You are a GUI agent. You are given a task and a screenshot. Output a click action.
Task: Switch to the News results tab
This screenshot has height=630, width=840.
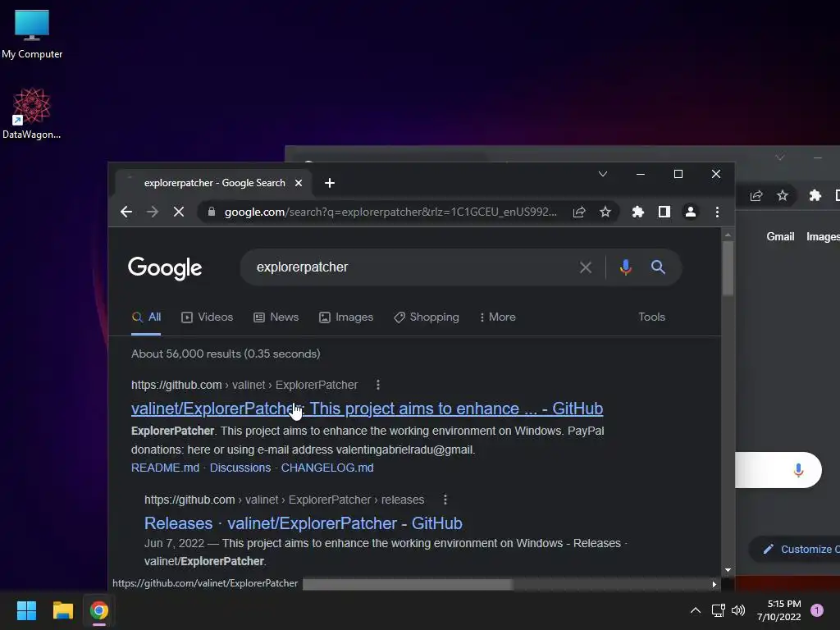click(x=276, y=317)
